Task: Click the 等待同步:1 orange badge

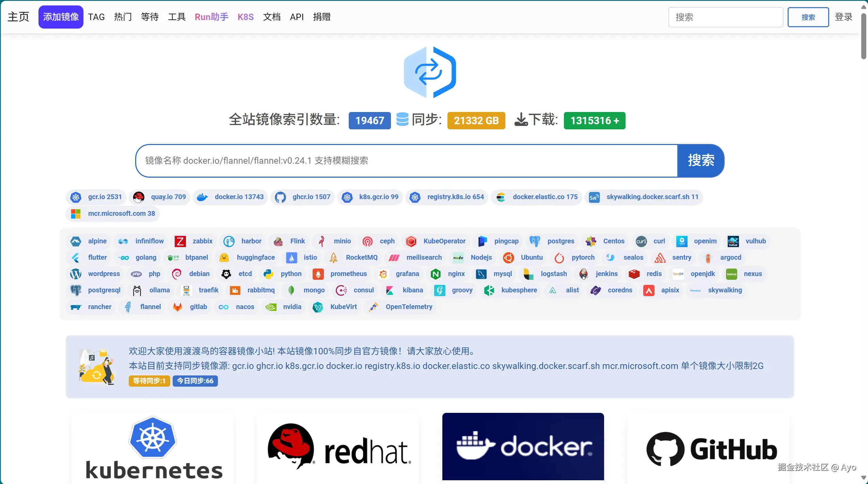Action: coord(149,381)
